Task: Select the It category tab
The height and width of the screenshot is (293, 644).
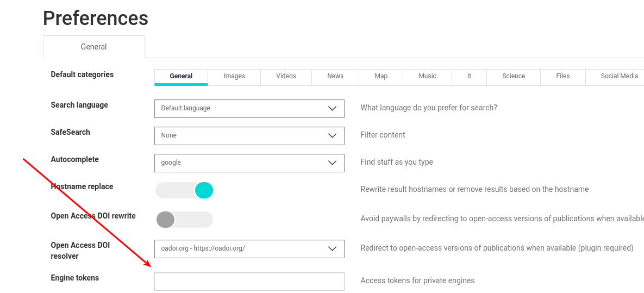Action: pos(469,76)
